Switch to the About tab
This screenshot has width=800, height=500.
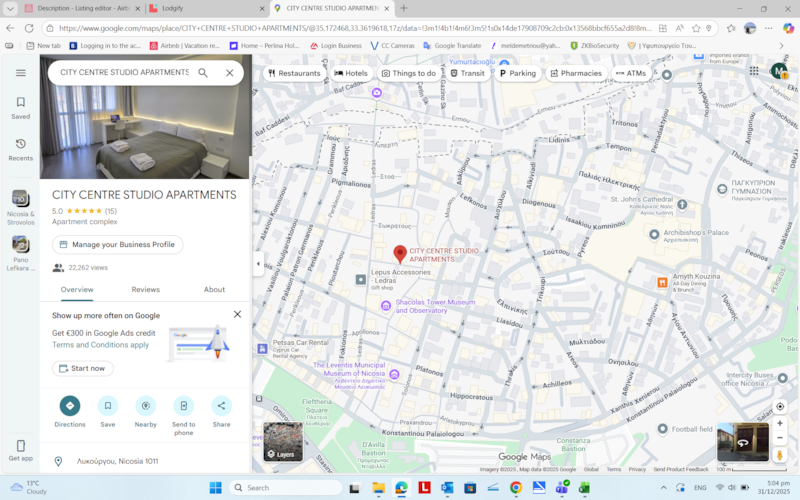pos(214,289)
